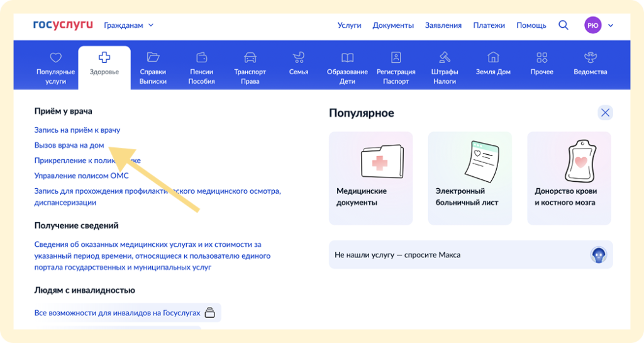Open Пенсии Пособия wallet icon category
Image resolution: width=644 pixels, height=343 pixels.
pyautogui.click(x=202, y=68)
